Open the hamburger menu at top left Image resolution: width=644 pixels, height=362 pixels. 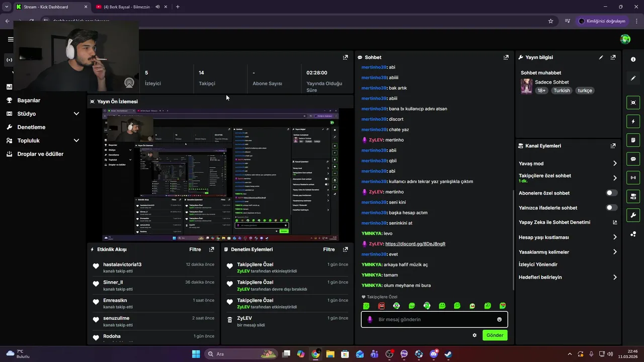coord(11,39)
